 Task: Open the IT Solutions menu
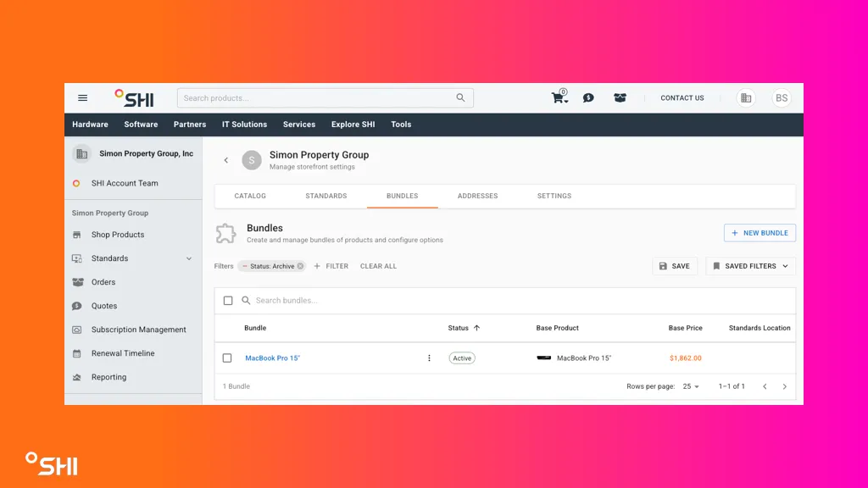245,125
